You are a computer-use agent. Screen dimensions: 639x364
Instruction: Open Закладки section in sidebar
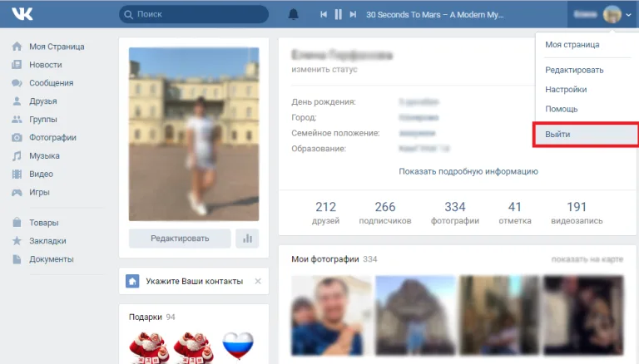click(x=47, y=241)
